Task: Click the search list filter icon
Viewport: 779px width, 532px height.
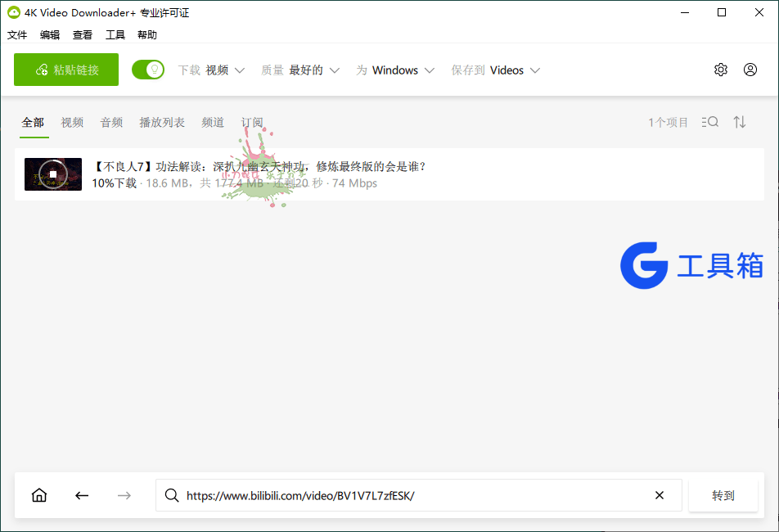Action: [x=710, y=122]
